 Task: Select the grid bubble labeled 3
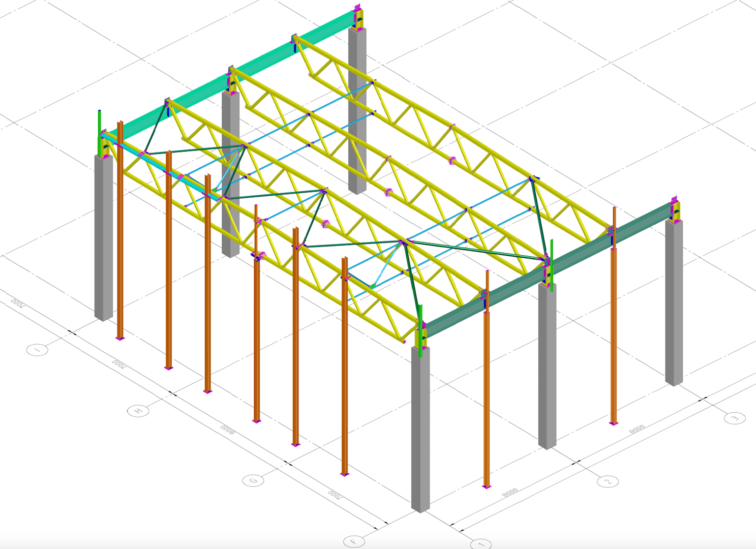[735, 418]
